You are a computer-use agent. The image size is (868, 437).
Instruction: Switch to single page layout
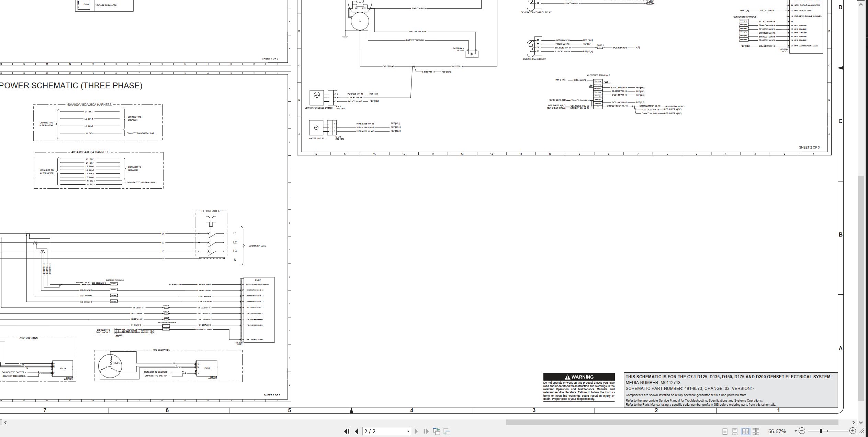[725, 431]
